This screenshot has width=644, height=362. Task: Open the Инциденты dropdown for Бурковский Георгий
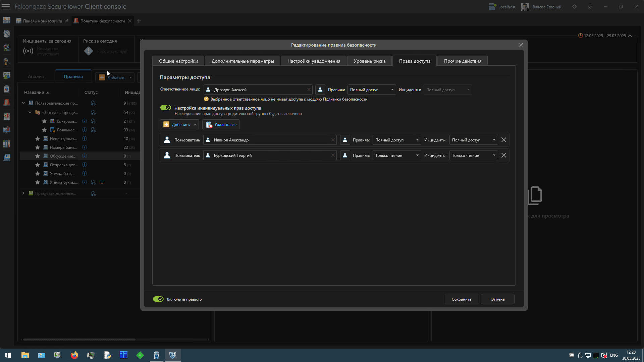coord(474,156)
